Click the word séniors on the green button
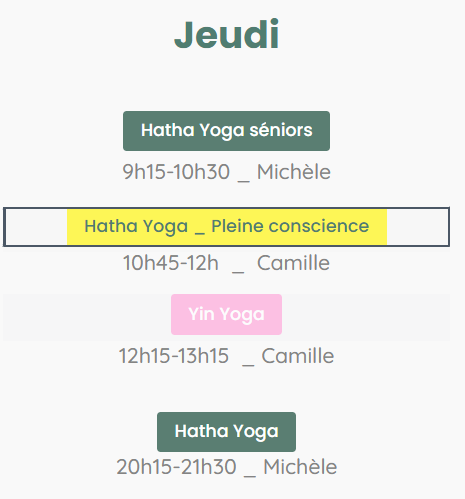The image size is (465, 499). [x=281, y=130]
